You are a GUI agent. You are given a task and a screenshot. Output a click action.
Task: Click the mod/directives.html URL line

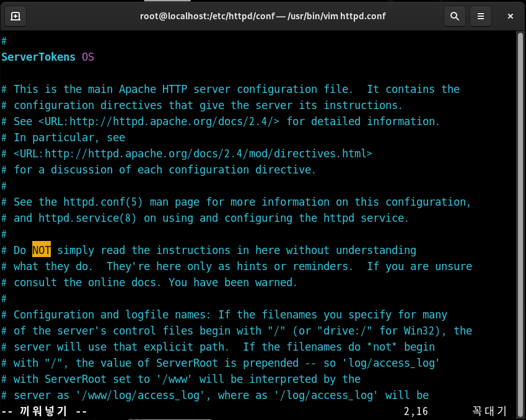(x=193, y=154)
